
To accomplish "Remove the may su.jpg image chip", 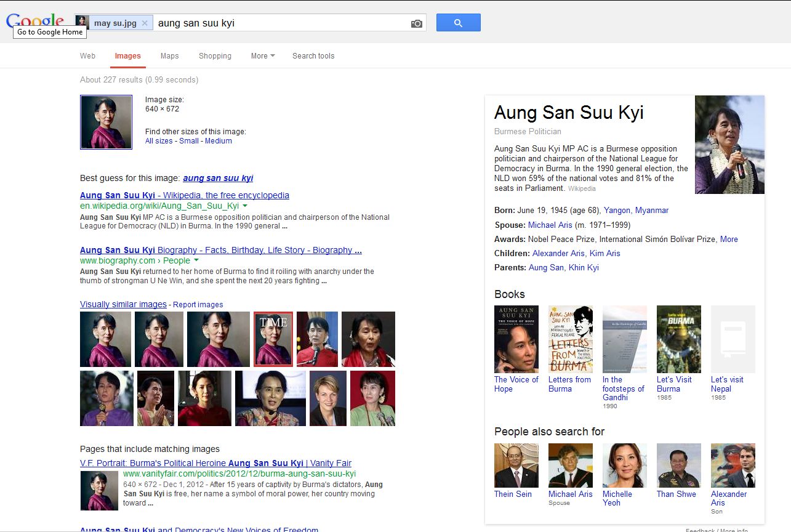I will tap(145, 23).
